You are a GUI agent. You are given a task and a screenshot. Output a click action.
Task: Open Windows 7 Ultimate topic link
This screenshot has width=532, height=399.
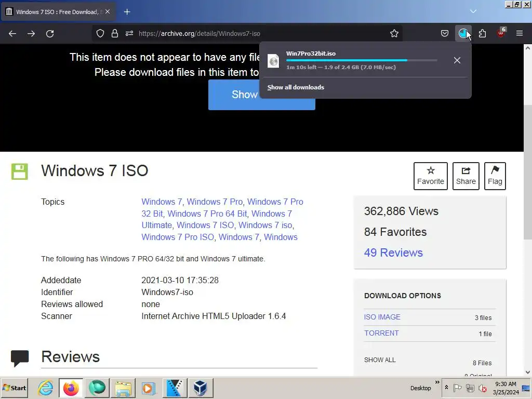click(271, 214)
